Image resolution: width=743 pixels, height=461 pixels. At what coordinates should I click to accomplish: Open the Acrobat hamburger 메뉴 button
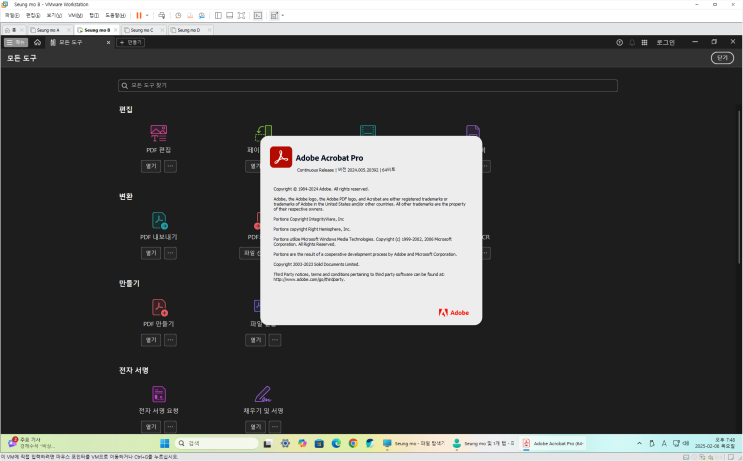(x=16, y=42)
